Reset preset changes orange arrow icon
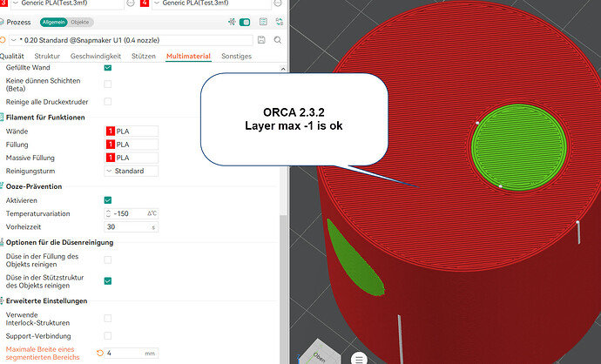This screenshot has height=364, width=601. [3, 40]
